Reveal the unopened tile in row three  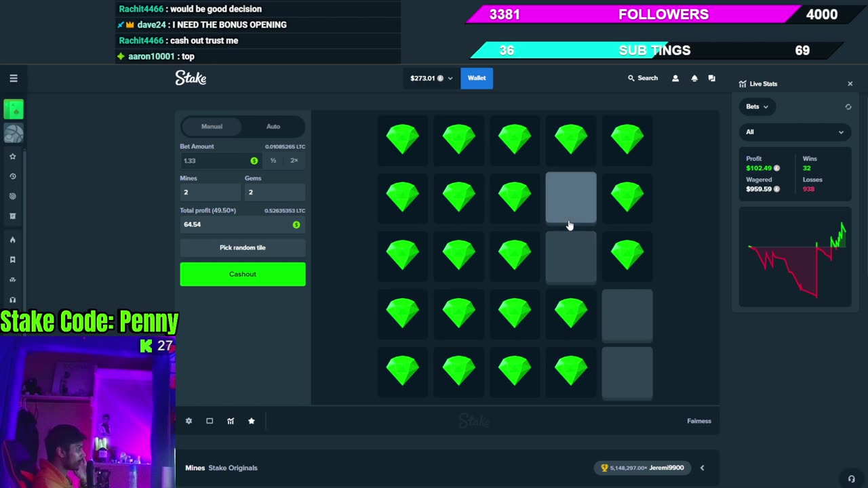coord(571,256)
